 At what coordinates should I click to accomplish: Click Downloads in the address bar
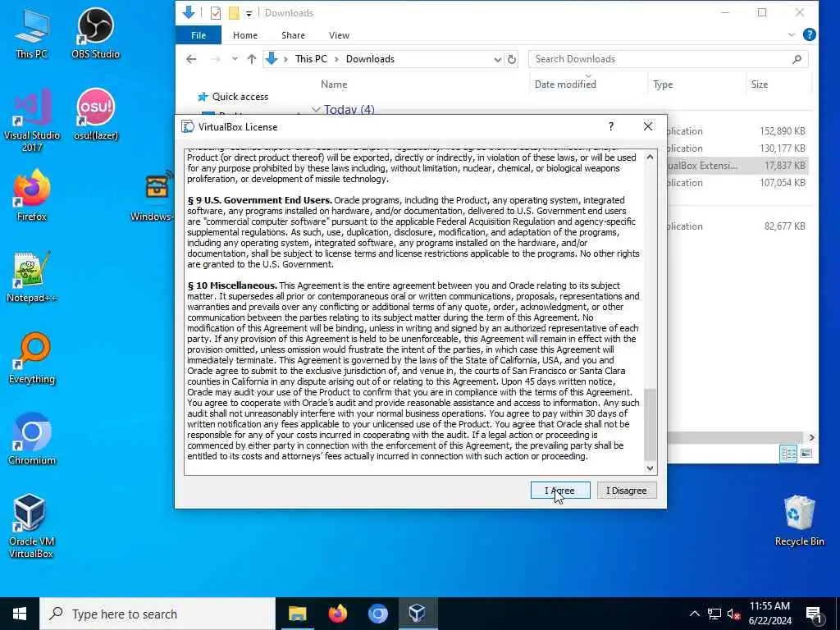click(x=370, y=59)
